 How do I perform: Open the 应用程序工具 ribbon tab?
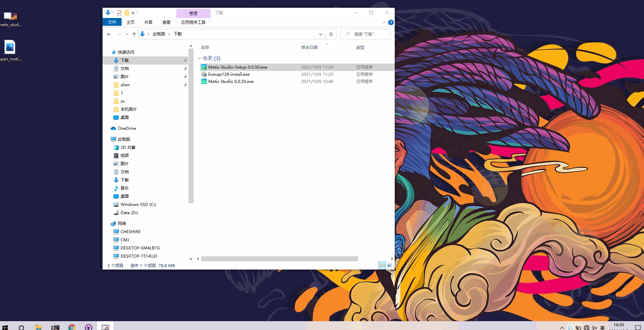click(193, 22)
